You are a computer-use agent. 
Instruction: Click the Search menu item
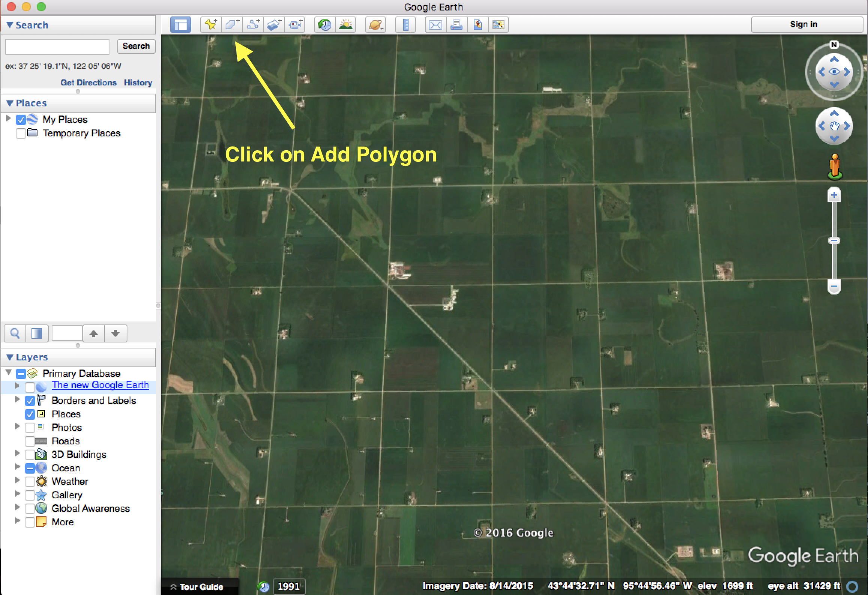point(31,25)
